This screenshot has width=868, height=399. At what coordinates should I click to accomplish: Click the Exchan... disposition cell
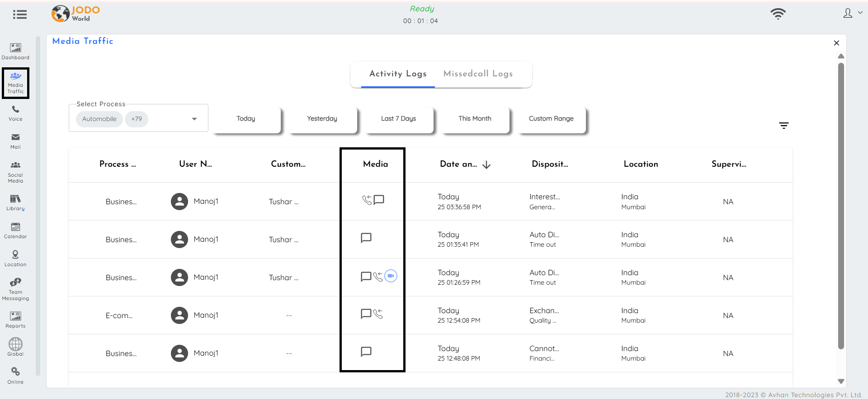click(544, 311)
